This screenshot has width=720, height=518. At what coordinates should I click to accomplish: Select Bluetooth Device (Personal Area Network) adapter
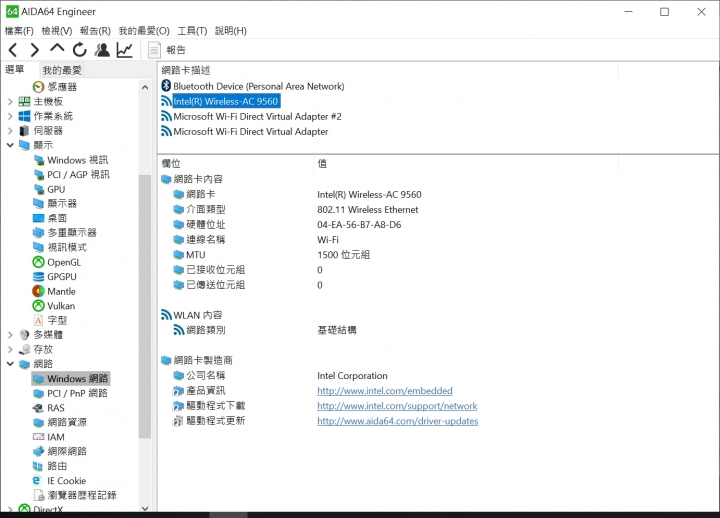pyautogui.click(x=259, y=86)
